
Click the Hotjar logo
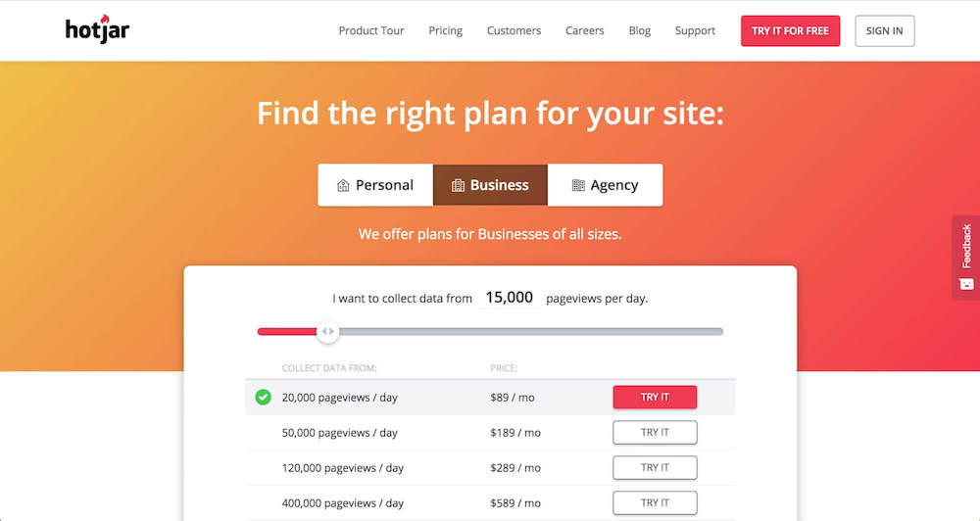97,28
